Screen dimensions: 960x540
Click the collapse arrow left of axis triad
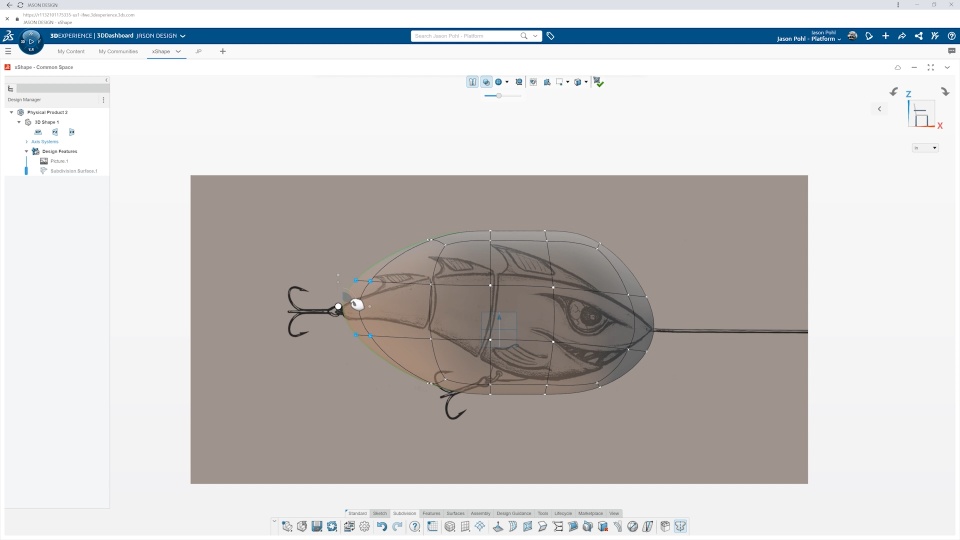point(880,109)
